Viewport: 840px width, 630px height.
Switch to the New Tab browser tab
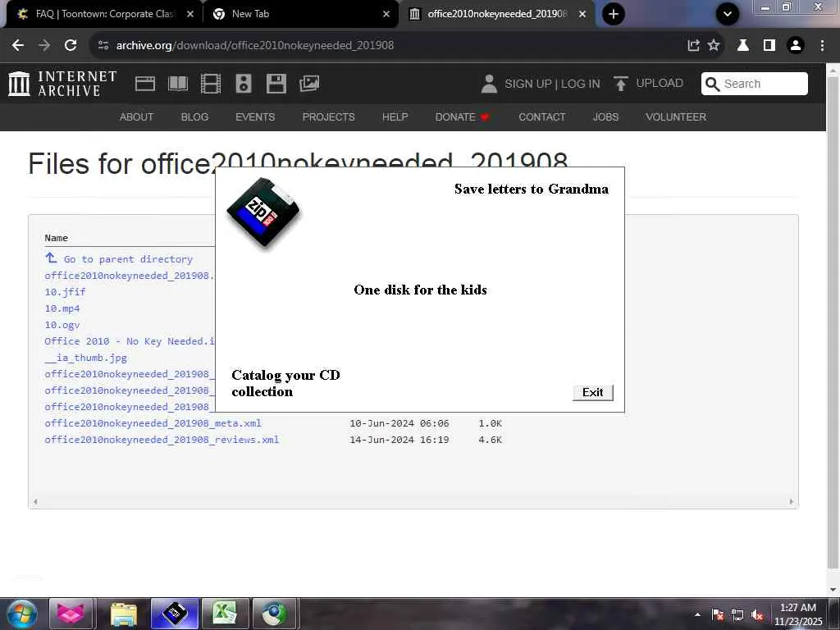(300, 14)
